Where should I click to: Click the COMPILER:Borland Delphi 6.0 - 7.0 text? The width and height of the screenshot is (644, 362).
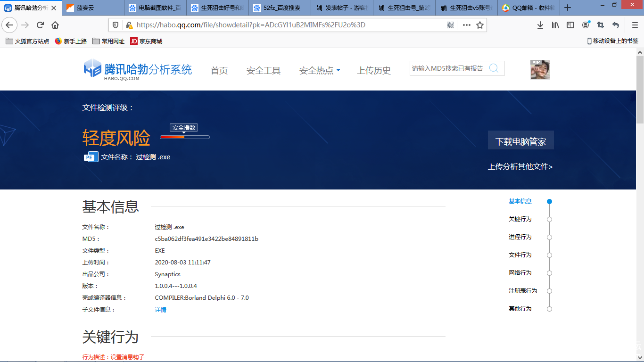pyautogui.click(x=202, y=298)
